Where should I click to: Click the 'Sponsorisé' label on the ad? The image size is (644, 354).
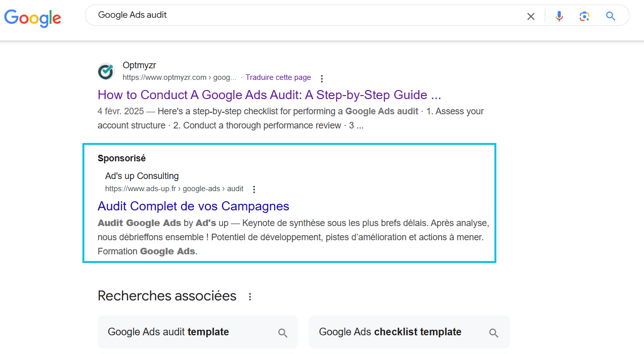click(x=121, y=158)
